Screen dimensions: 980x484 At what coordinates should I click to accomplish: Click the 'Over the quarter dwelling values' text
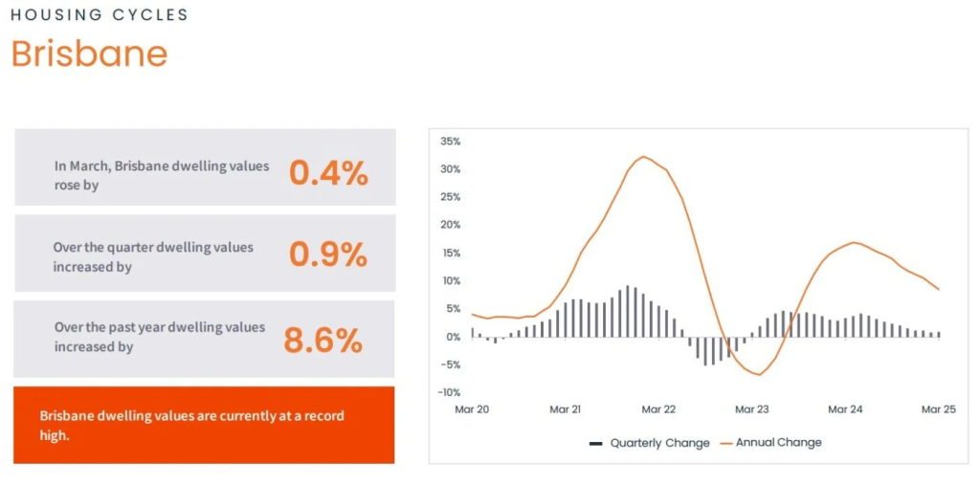pyautogui.click(x=153, y=247)
